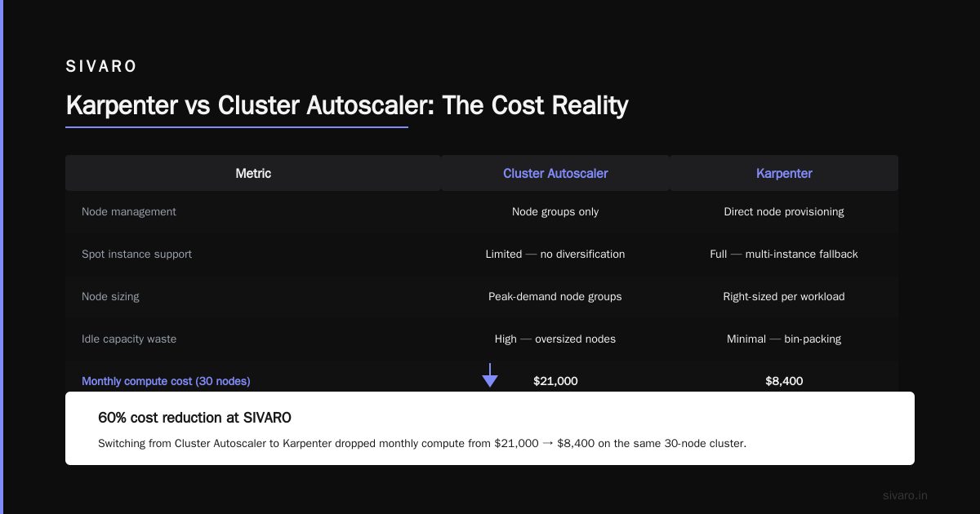
Task: Select the Cluster Autoscaler column header
Action: [x=555, y=173]
